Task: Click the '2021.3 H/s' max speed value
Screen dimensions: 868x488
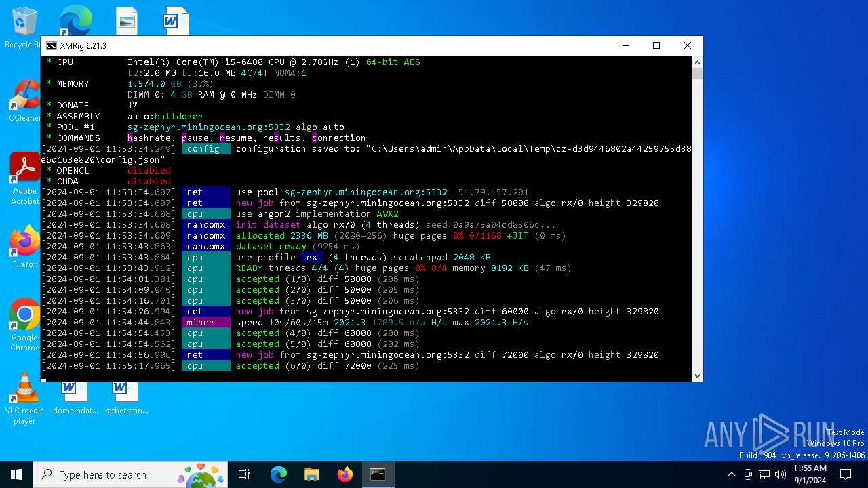Action: click(501, 322)
